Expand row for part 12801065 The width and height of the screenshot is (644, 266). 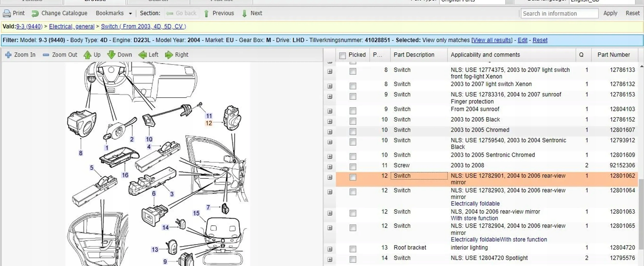(x=330, y=228)
